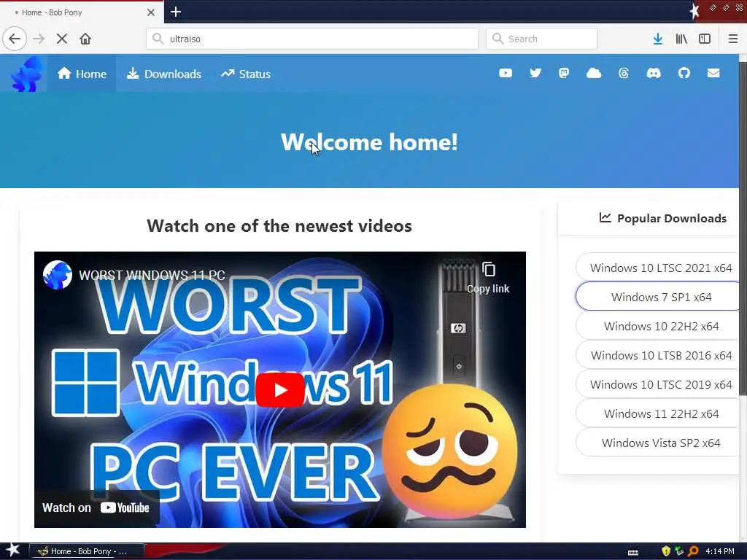
Task: Open the taskbar star Start button
Action: tap(12, 551)
